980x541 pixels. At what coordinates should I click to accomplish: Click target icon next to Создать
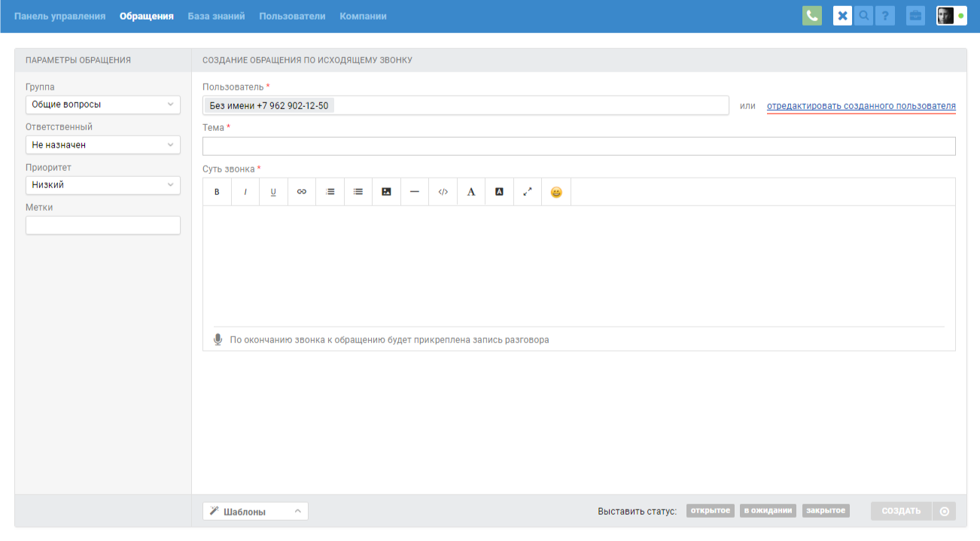(944, 511)
